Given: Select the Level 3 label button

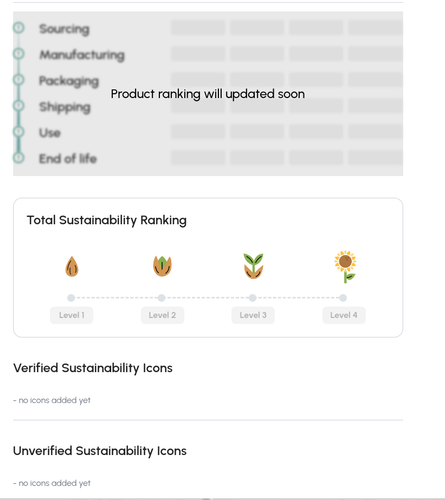Looking at the screenshot, I should (253, 315).
